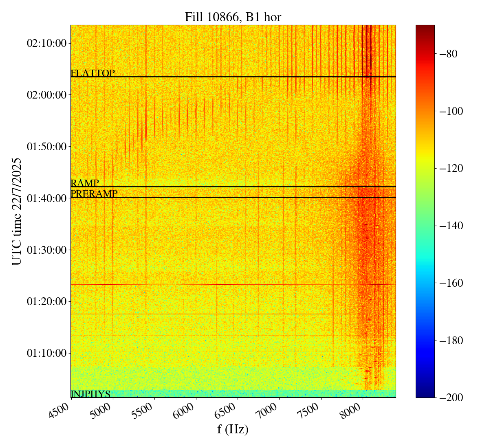Select the RAMP marker label
Image resolution: width=489 pixels, height=448 pixels.
point(85,183)
